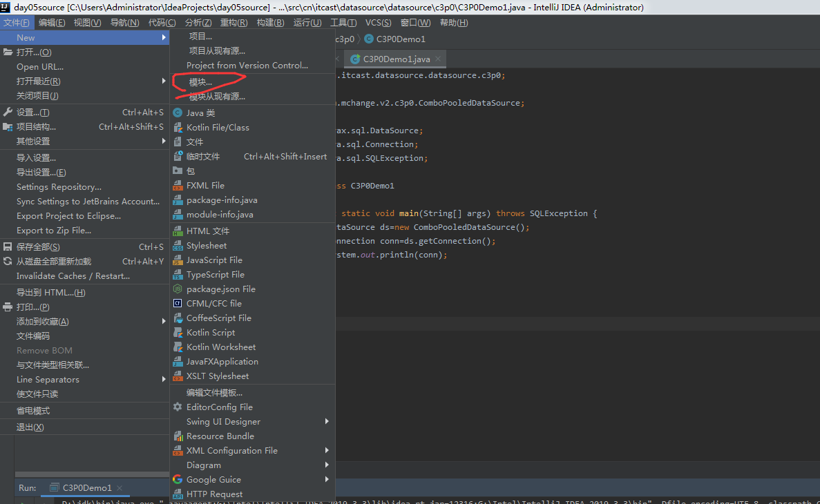Click the Resource Bundle icon
The image size is (820, 504).
click(178, 436)
